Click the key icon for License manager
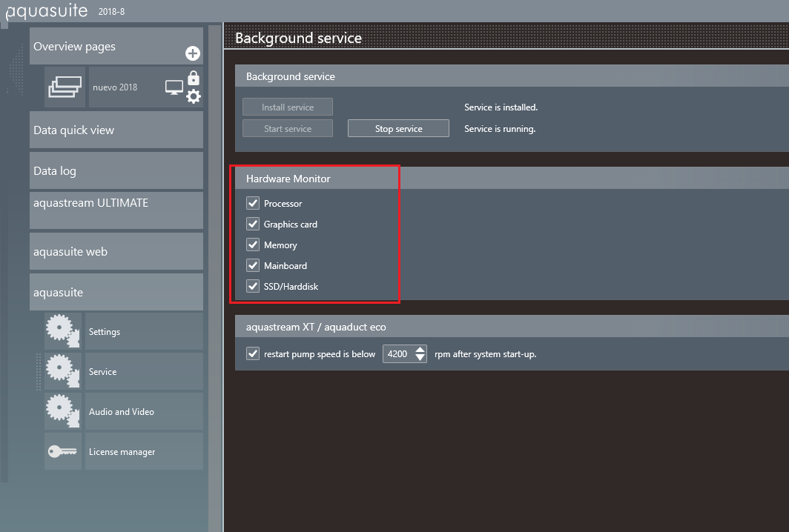Image resolution: width=789 pixels, height=532 pixels. tap(64, 451)
